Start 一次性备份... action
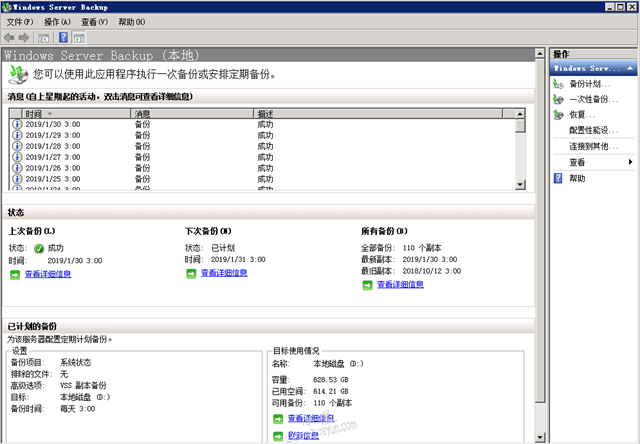The image size is (640, 444). [593, 99]
